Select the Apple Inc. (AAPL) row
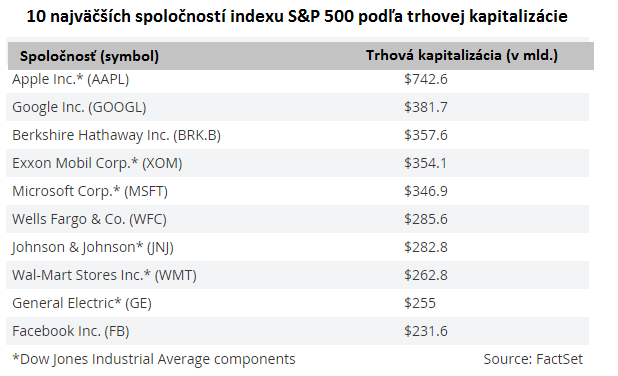This screenshot has width=618, height=376. point(298,79)
